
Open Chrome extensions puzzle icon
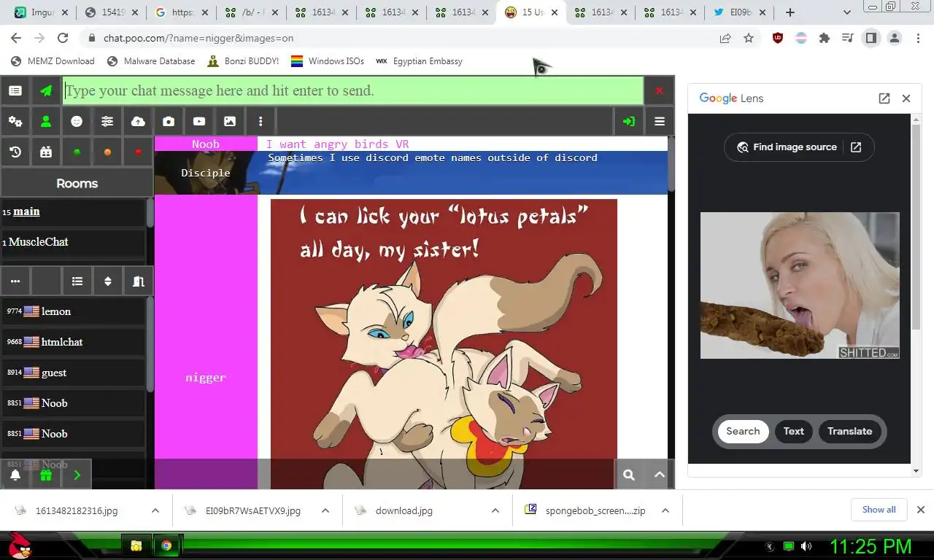pyautogui.click(x=825, y=38)
